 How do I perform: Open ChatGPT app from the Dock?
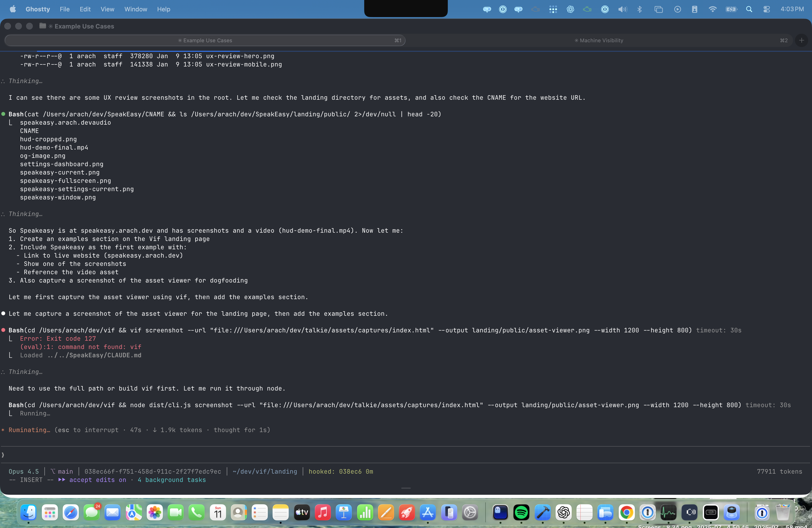(x=564, y=513)
